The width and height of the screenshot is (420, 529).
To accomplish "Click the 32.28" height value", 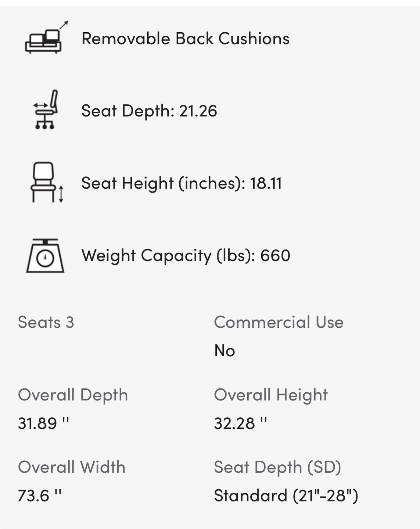I will (x=240, y=423).
